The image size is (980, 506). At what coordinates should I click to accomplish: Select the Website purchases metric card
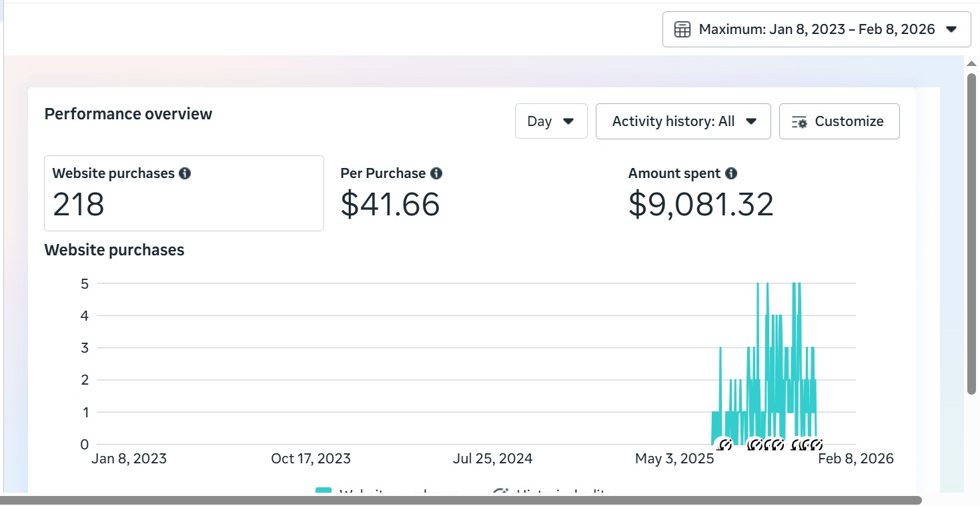click(x=183, y=193)
